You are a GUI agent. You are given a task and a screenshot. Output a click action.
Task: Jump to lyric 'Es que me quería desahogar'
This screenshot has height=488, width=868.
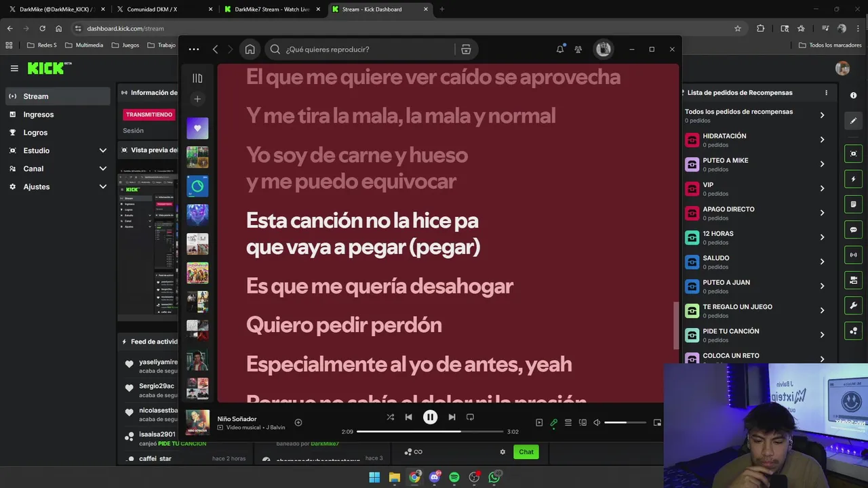380,286
